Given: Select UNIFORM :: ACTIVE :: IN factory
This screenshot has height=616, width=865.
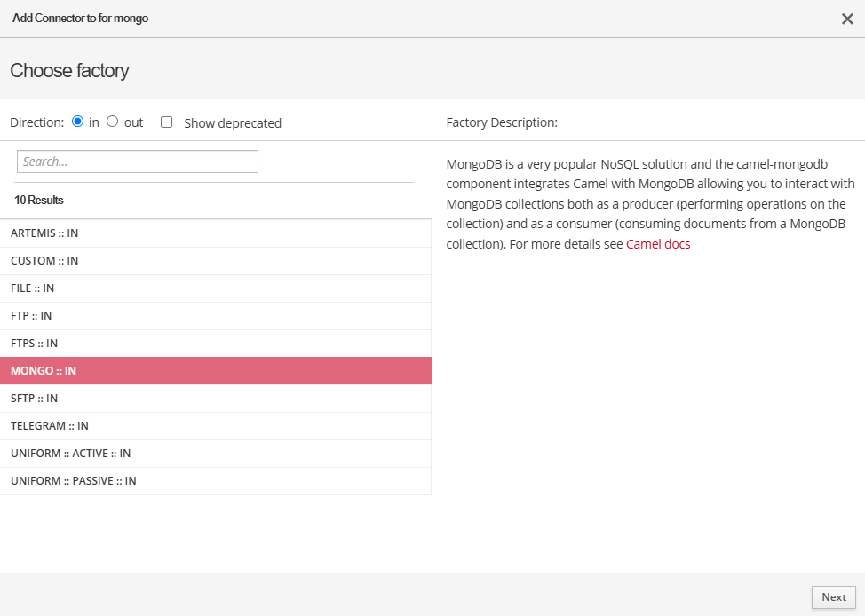Looking at the screenshot, I should pos(71,454).
